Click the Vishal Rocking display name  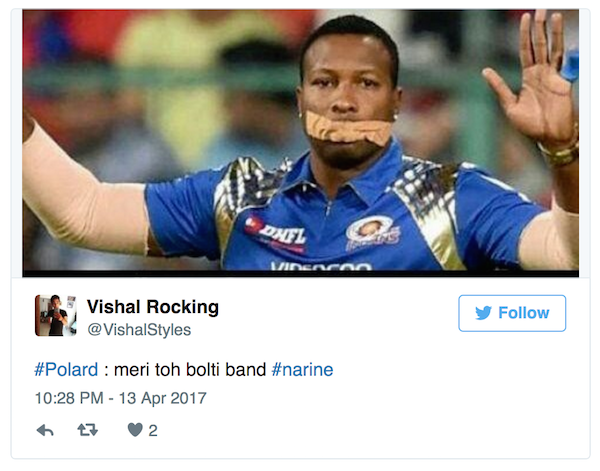153,307
